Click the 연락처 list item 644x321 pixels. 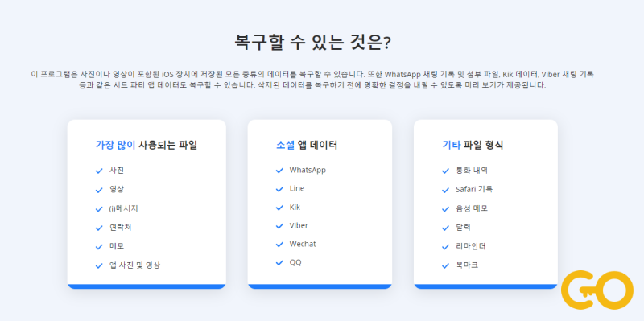(x=120, y=227)
